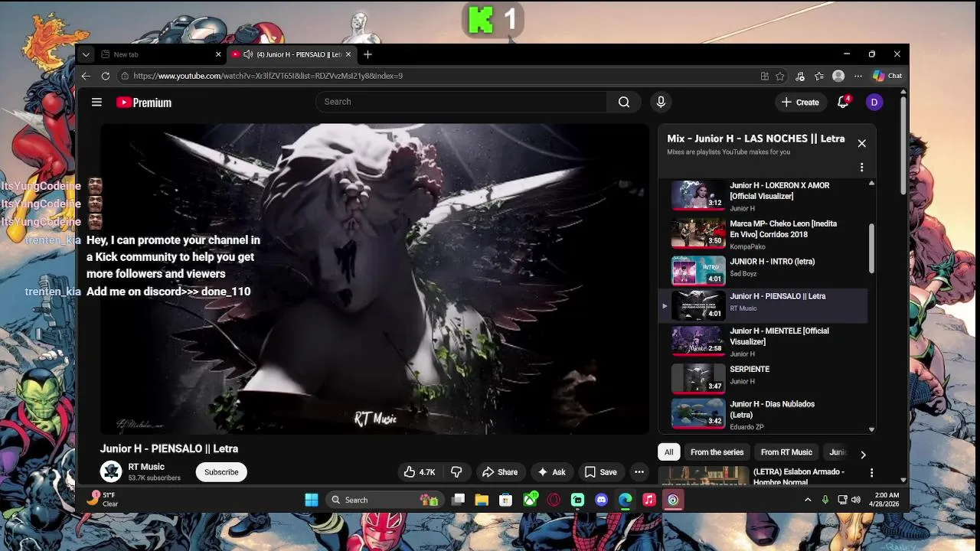Select the Junior H - PIENSALO || Letra playlist row
This screenshot has height=551, width=980.
click(763, 305)
